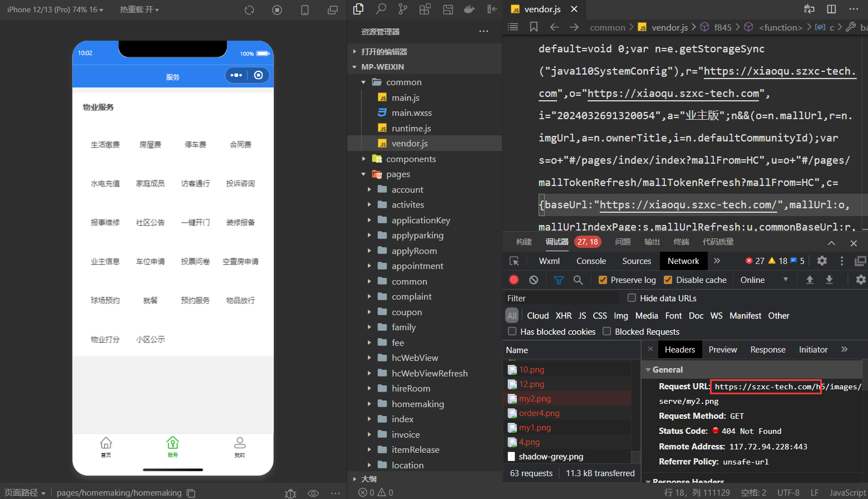This screenshot has width=868, height=499.
Task: Switch to the Wxml tab
Action: pyautogui.click(x=549, y=261)
